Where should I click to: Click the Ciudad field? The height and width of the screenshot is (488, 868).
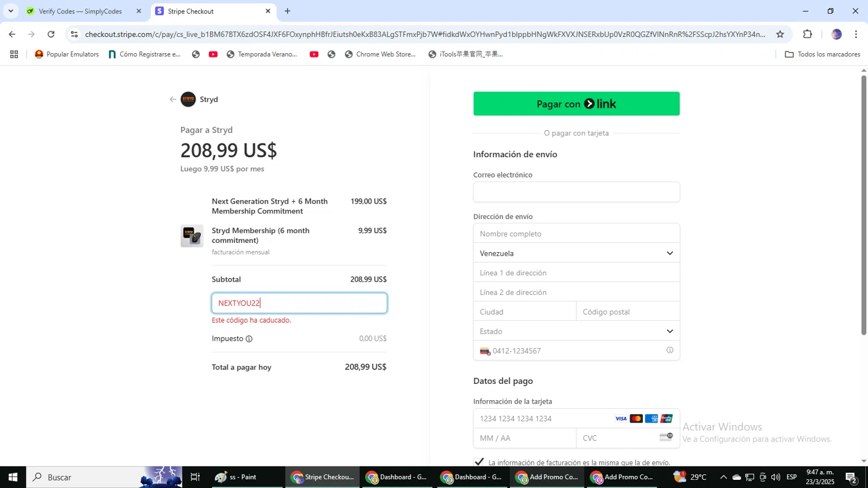[x=525, y=312]
